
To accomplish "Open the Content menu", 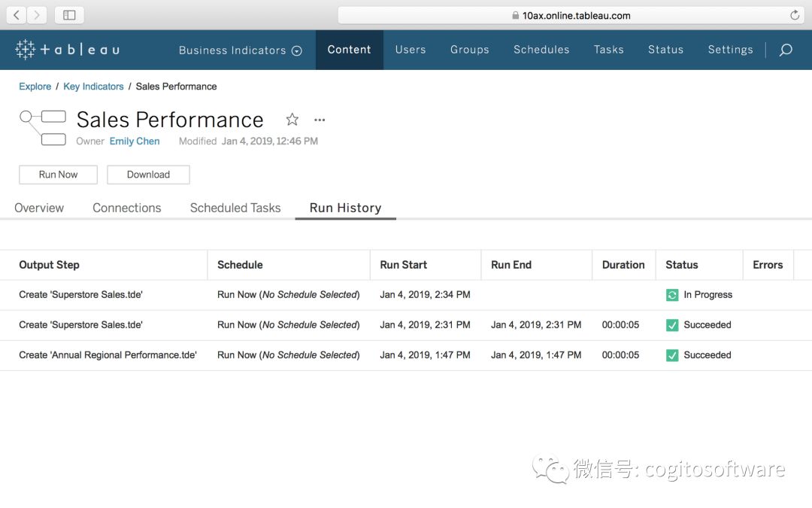I will (349, 50).
